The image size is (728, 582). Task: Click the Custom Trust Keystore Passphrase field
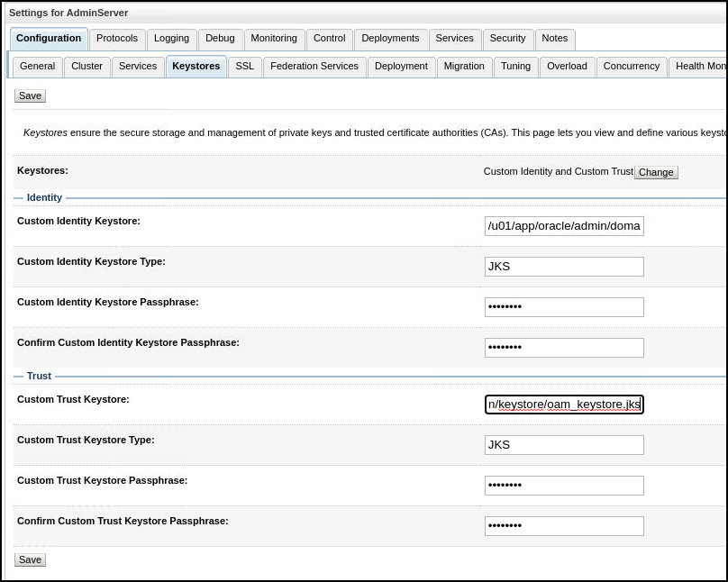[564, 485]
